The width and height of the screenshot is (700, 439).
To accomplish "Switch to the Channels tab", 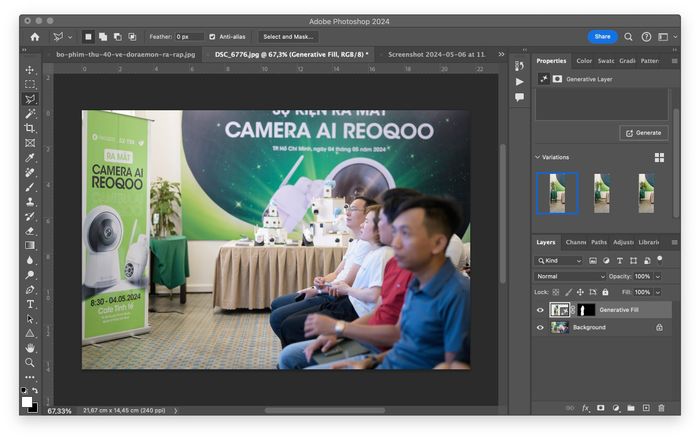I will (x=575, y=242).
